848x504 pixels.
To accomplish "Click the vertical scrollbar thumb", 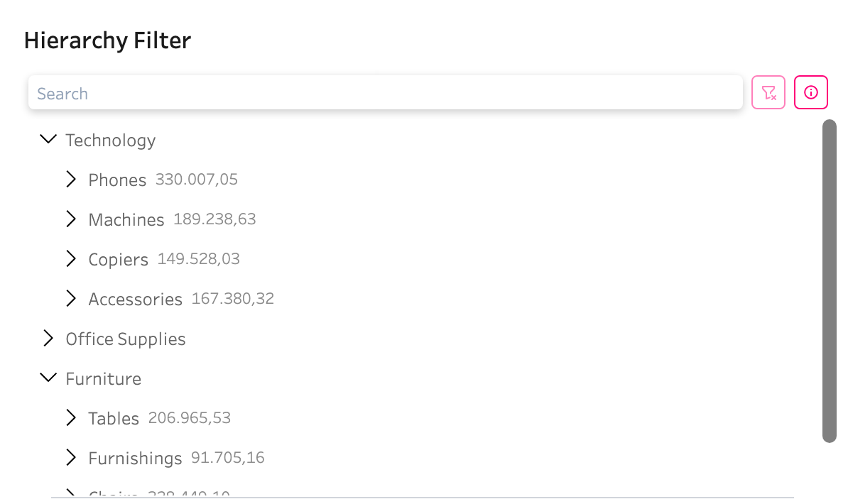I will coord(829,281).
